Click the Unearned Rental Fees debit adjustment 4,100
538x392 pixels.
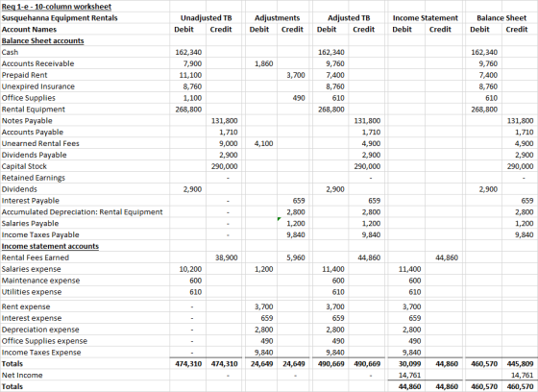pos(261,143)
